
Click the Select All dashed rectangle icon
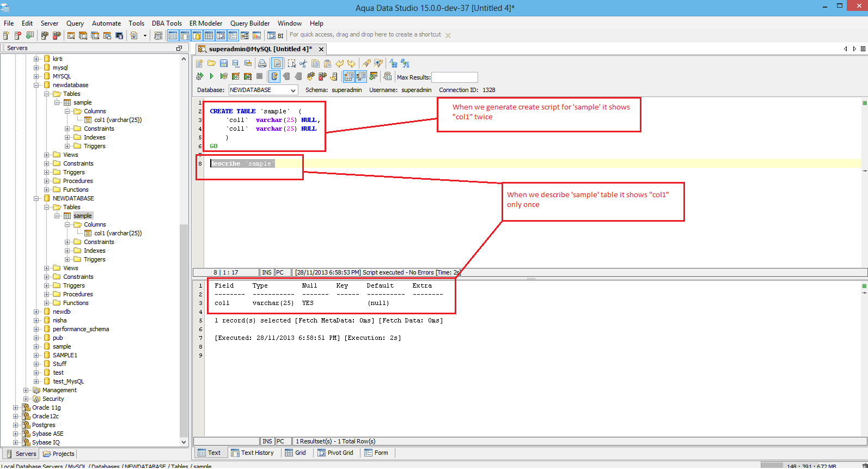coord(291,64)
